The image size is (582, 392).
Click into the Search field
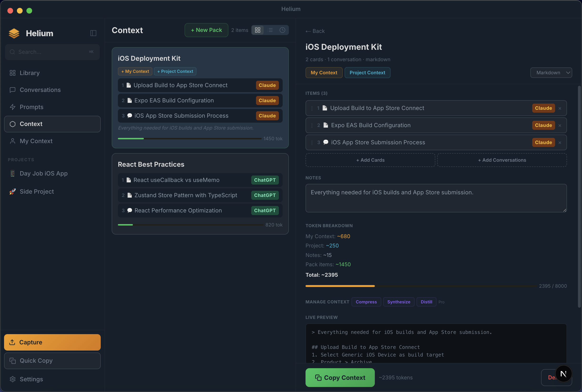click(52, 52)
